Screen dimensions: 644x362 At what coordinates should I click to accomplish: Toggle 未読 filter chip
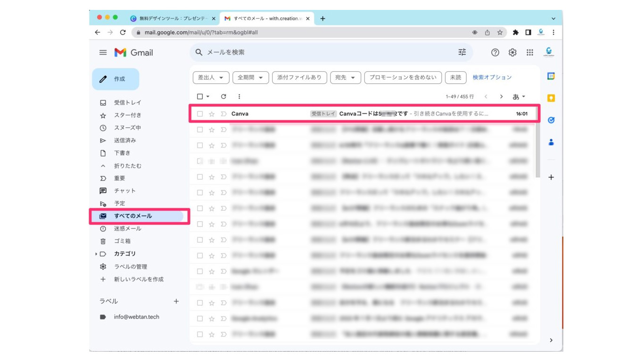456,77
